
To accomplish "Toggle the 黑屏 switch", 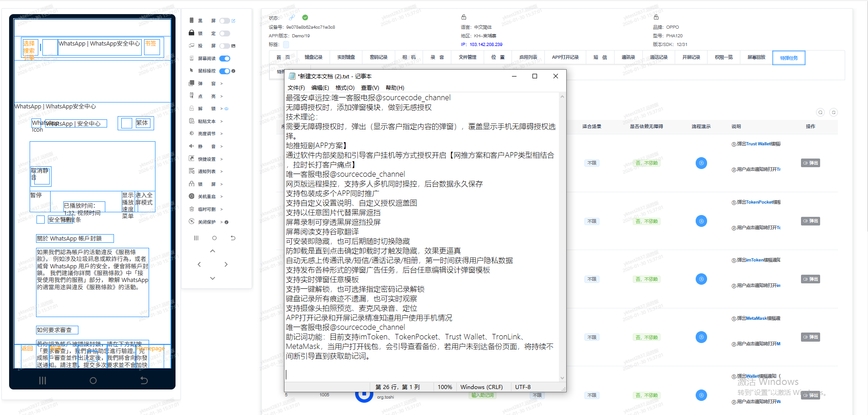I will [x=224, y=21].
